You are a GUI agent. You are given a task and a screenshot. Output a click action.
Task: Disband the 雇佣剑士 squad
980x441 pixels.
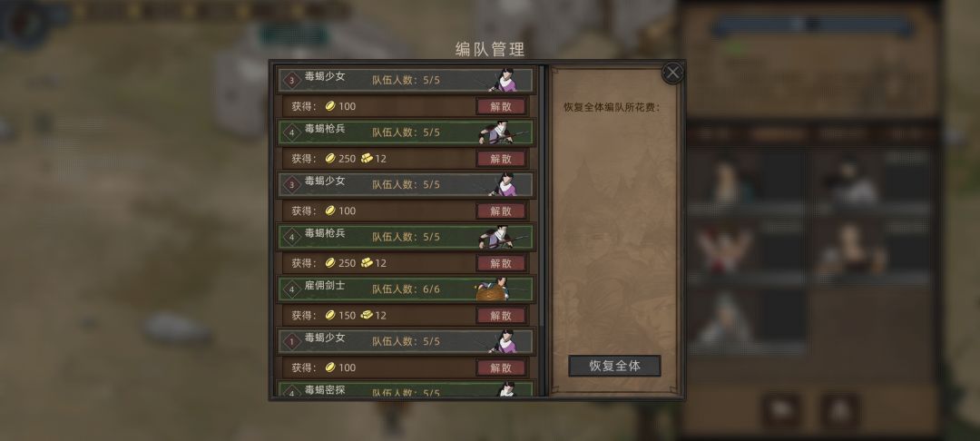[501, 316]
